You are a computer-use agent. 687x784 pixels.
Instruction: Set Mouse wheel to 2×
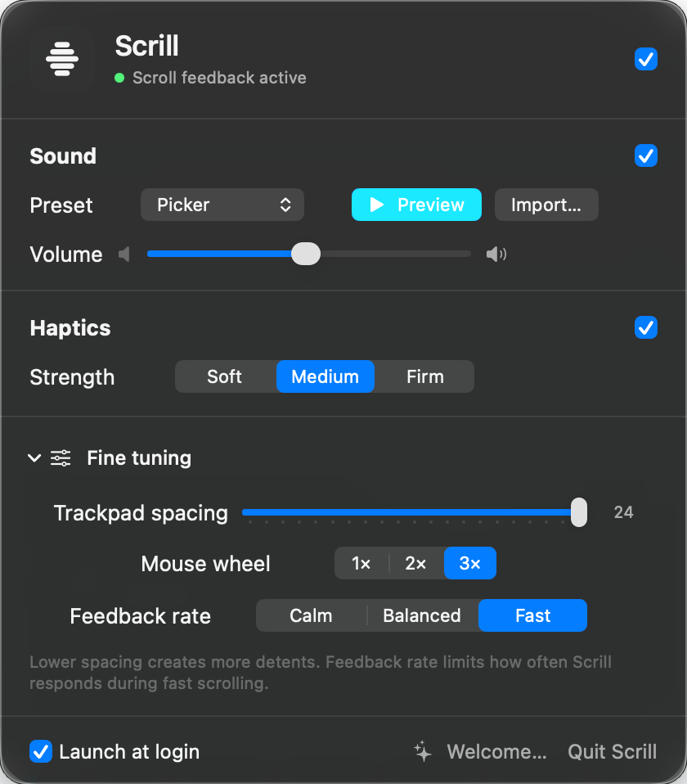(415, 563)
